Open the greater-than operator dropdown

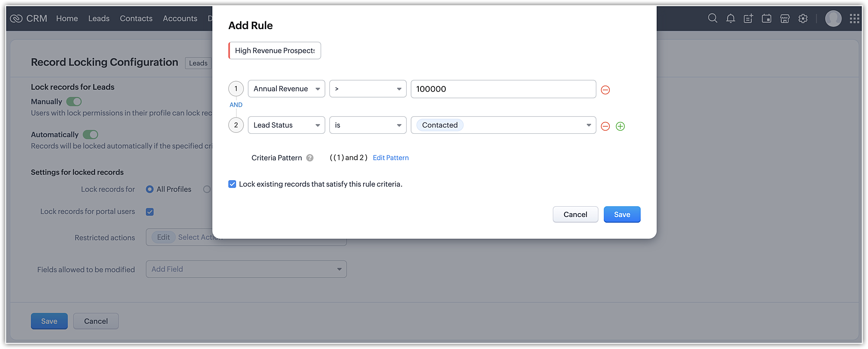[x=368, y=89]
